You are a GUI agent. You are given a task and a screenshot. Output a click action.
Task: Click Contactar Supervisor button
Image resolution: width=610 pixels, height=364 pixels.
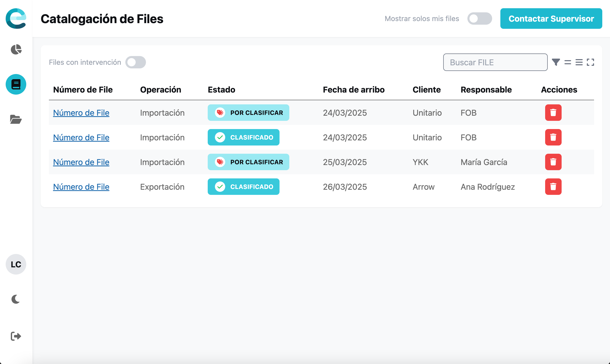tap(551, 19)
